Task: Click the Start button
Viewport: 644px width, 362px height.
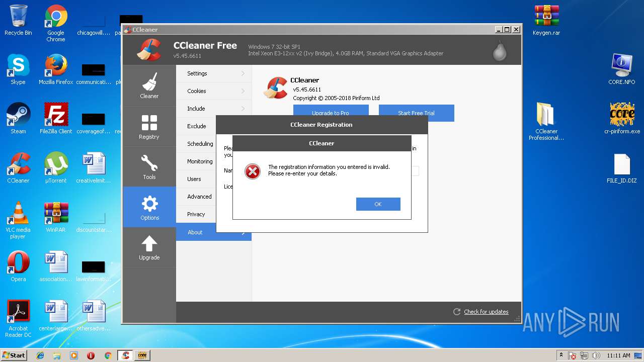Action: (14, 355)
